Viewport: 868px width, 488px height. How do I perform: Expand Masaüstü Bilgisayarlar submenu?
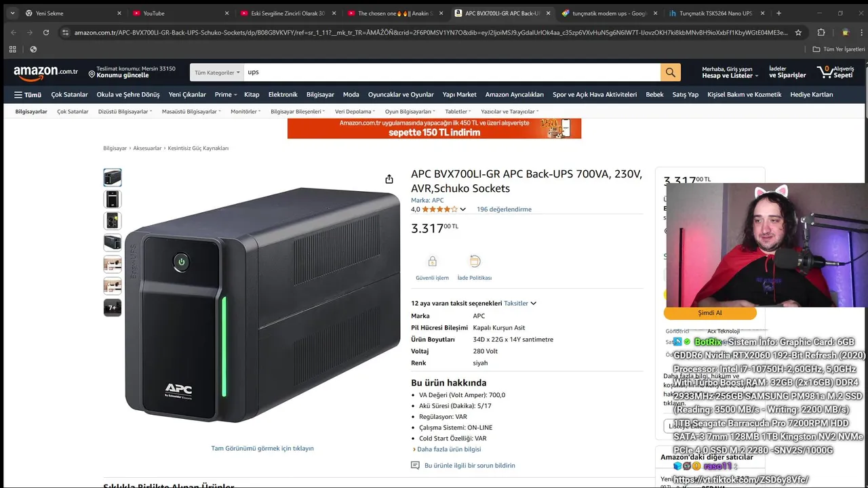[191, 111]
